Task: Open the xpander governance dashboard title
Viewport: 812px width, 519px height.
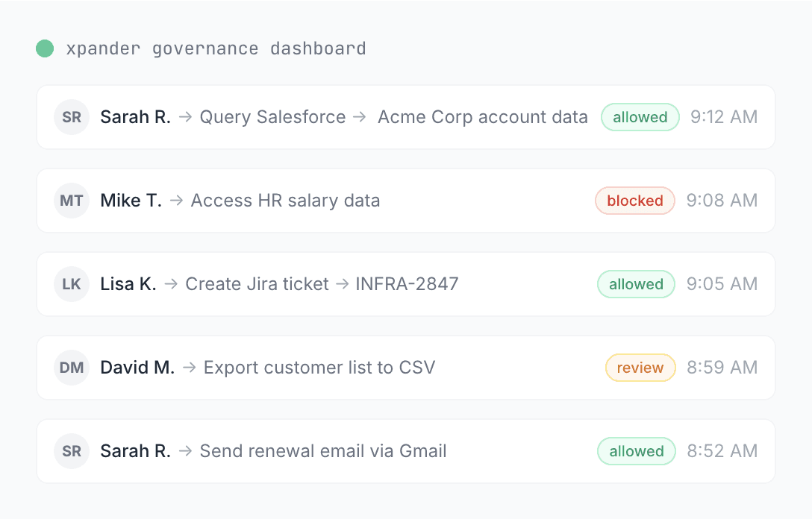Action: click(x=216, y=49)
